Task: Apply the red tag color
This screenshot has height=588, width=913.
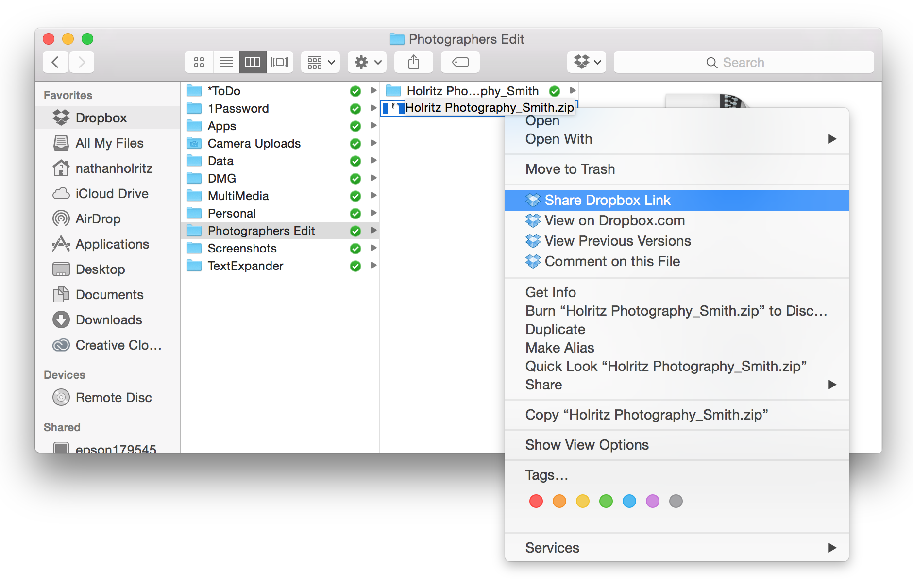Action: coord(536,501)
